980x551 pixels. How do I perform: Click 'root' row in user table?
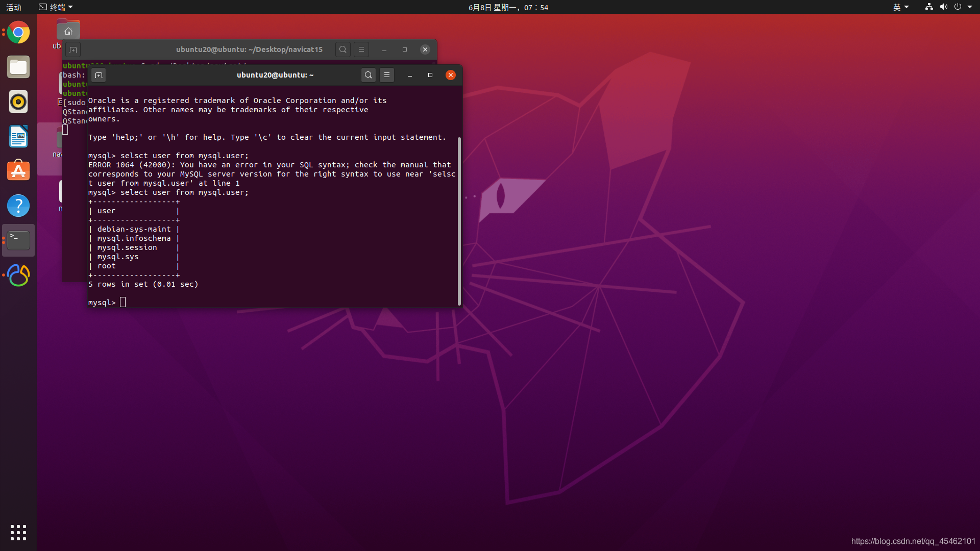click(x=107, y=266)
